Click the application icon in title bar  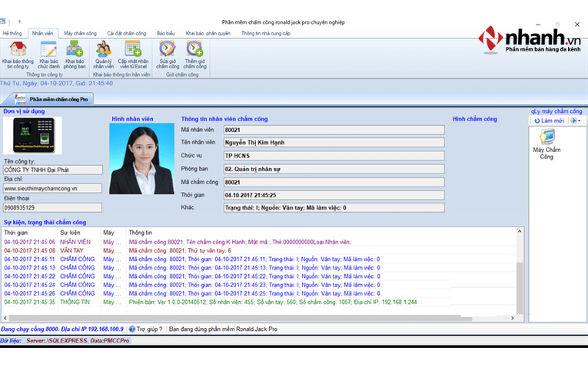2,21
